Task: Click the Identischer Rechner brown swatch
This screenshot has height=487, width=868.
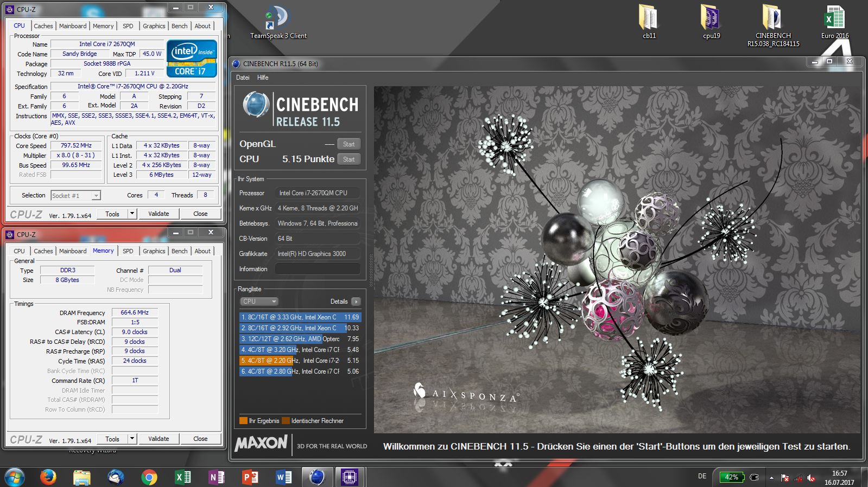Action: pyautogui.click(x=286, y=421)
